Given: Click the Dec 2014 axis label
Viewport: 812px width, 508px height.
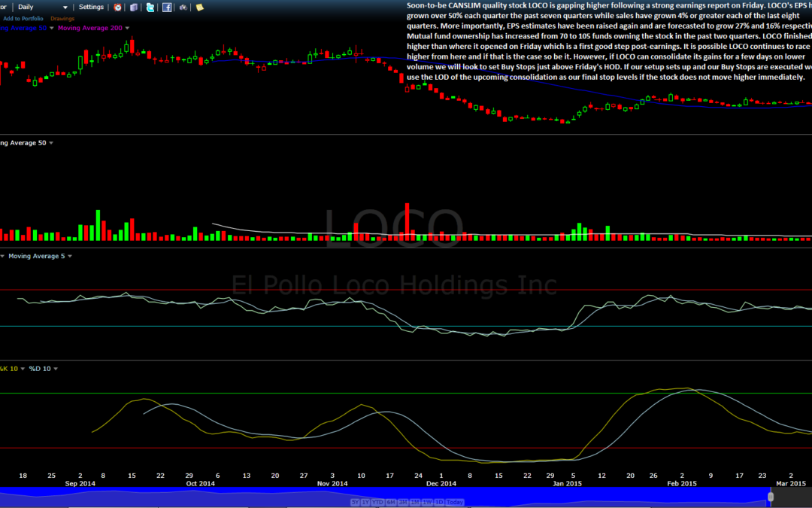Looking at the screenshot, I should tap(441, 484).
